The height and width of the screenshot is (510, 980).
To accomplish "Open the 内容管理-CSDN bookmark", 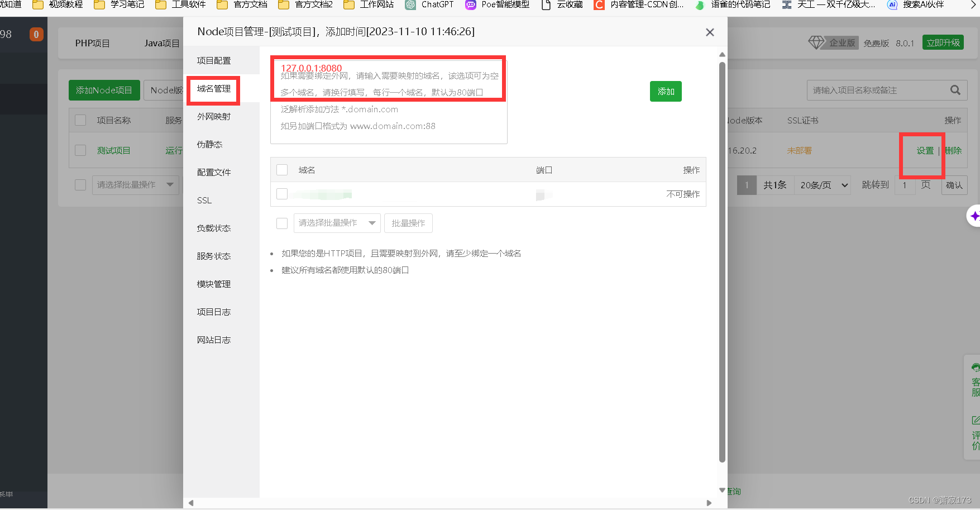I will point(639,4).
